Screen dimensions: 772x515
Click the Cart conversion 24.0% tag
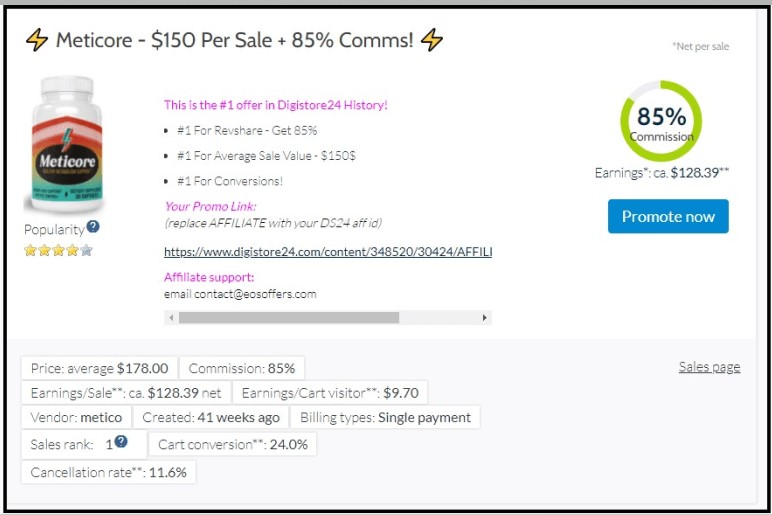click(x=232, y=445)
